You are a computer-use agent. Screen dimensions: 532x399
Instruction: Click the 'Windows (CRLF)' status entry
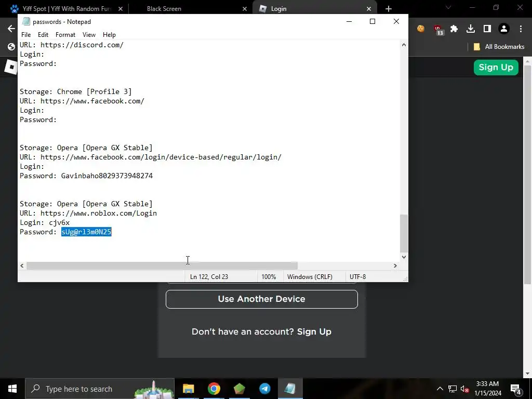tap(310, 276)
